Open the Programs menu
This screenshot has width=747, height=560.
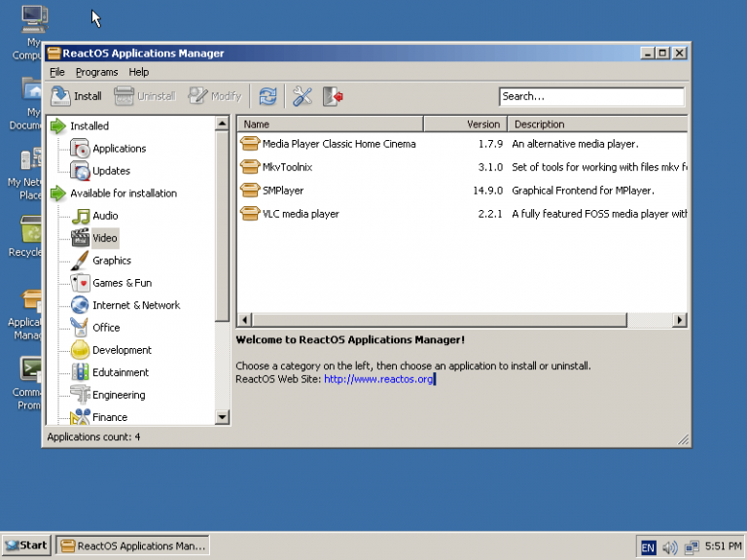[x=96, y=72]
